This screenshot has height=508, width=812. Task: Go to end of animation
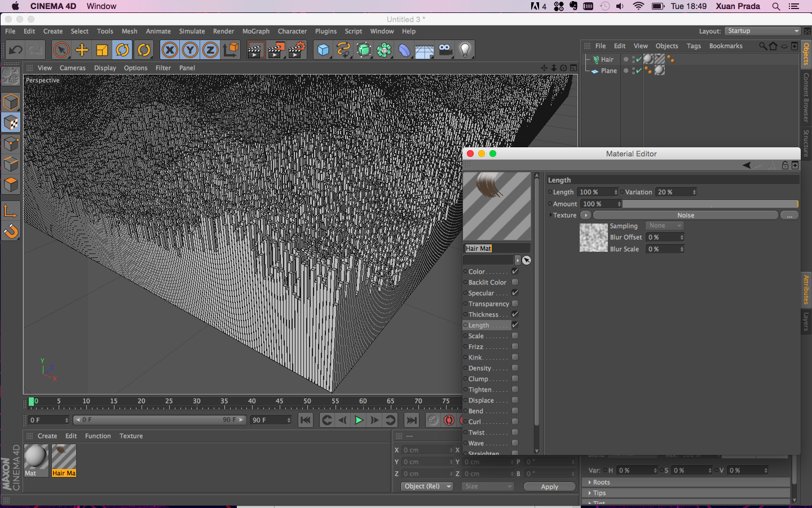412,420
